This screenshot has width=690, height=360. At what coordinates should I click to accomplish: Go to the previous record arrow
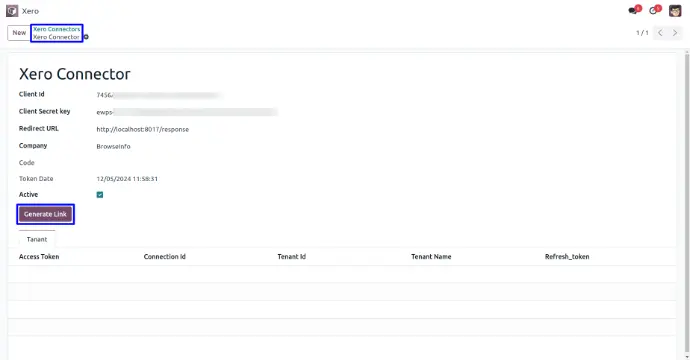[660, 33]
